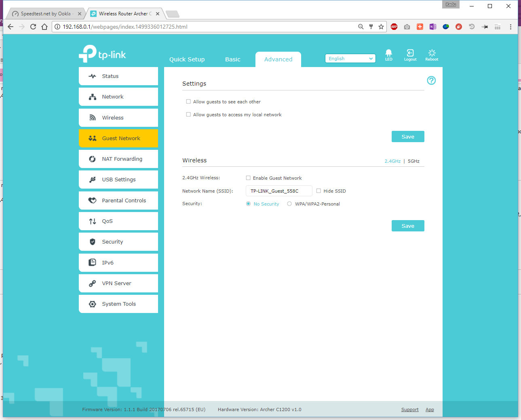The width and height of the screenshot is (521, 420).
Task: Tick the Enable Guest Network checkbox
Action: click(x=248, y=178)
